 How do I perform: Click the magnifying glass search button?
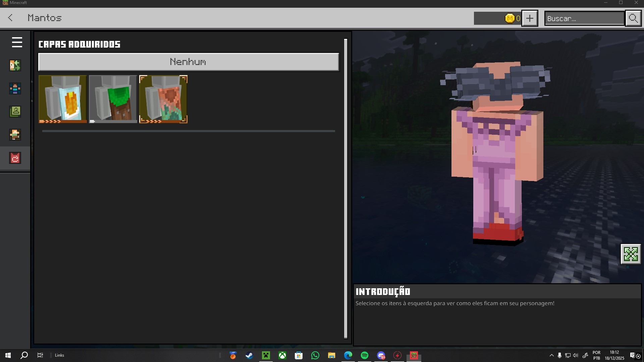tap(633, 18)
